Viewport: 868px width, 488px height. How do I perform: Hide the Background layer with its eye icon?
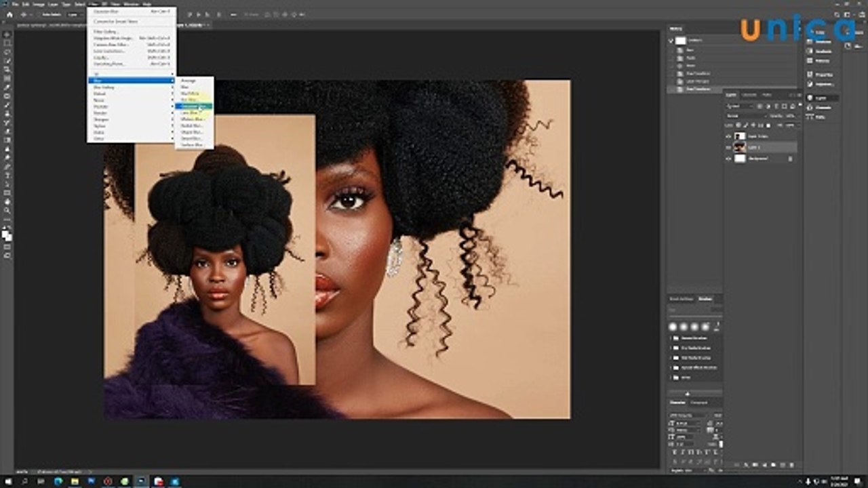coord(728,158)
